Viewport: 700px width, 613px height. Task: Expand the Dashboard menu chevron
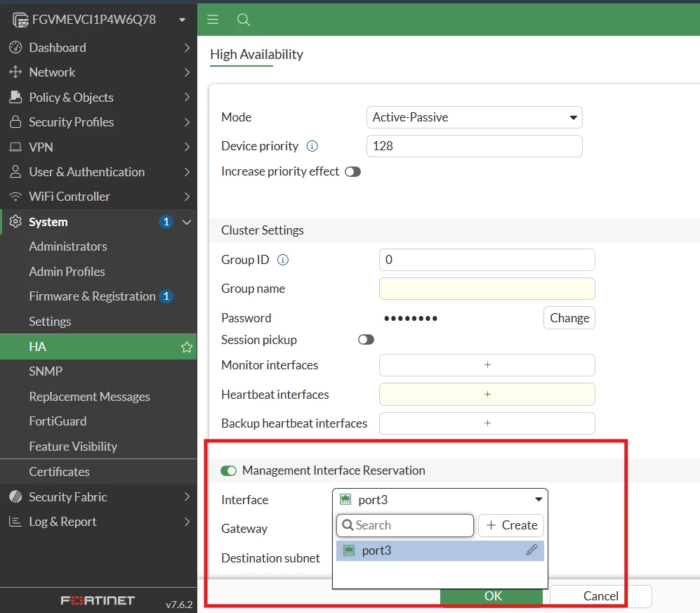tap(187, 48)
